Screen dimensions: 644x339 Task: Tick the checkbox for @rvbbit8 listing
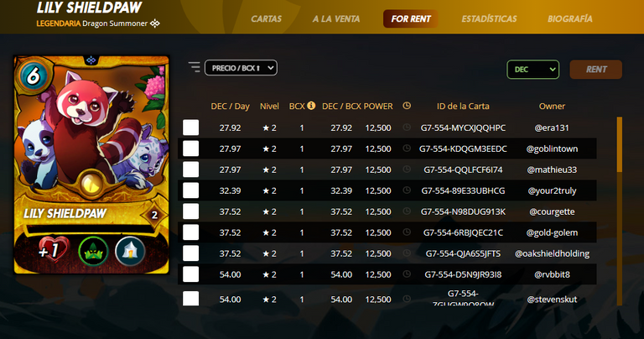click(x=190, y=274)
